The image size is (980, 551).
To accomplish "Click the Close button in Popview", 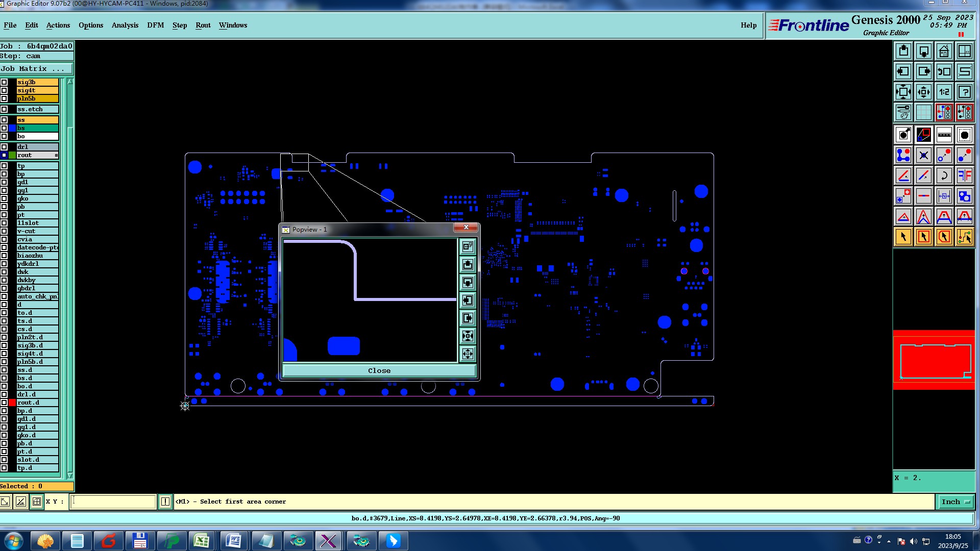I will pos(379,371).
